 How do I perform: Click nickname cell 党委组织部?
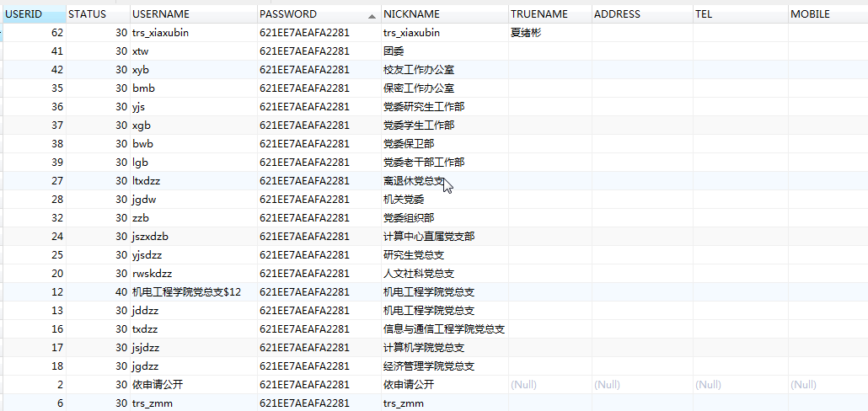click(445, 218)
